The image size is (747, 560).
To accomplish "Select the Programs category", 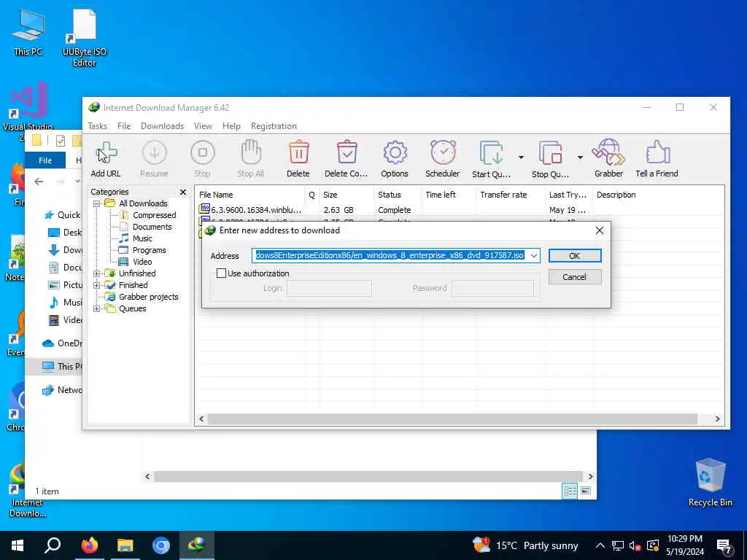I will tap(142, 251).
